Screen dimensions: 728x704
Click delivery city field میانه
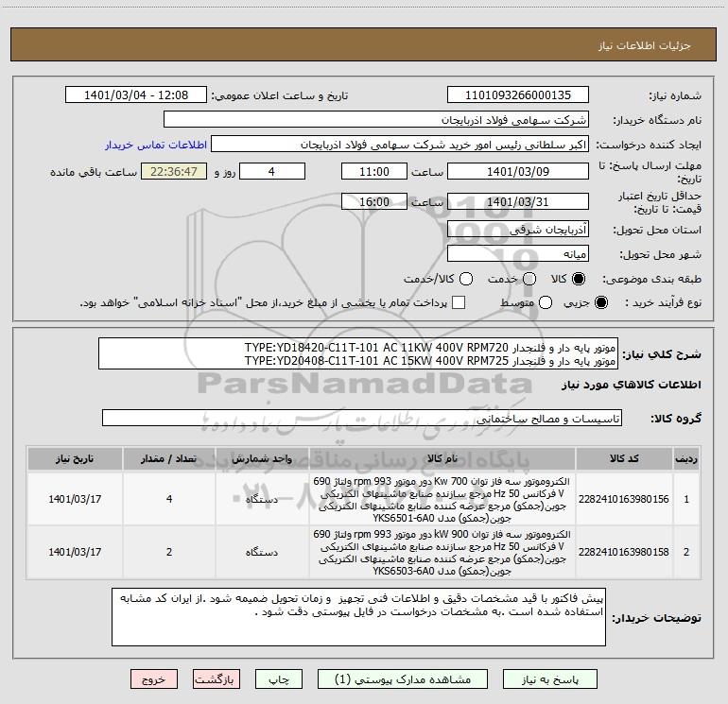[x=518, y=254]
